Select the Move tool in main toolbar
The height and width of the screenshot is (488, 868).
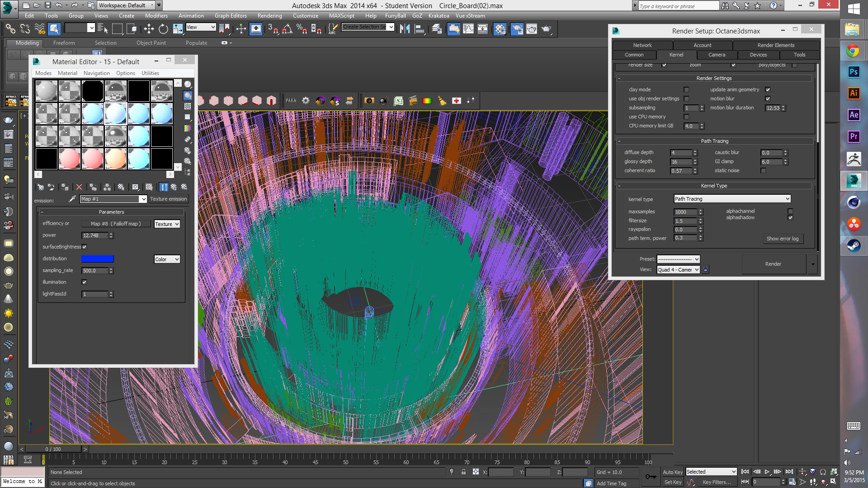[149, 29]
